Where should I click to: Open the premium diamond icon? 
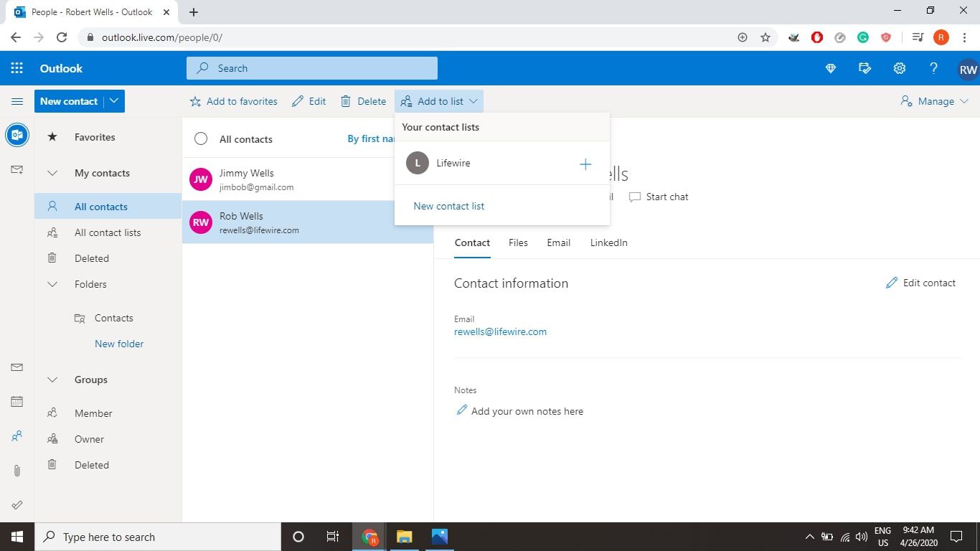pyautogui.click(x=831, y=68)
